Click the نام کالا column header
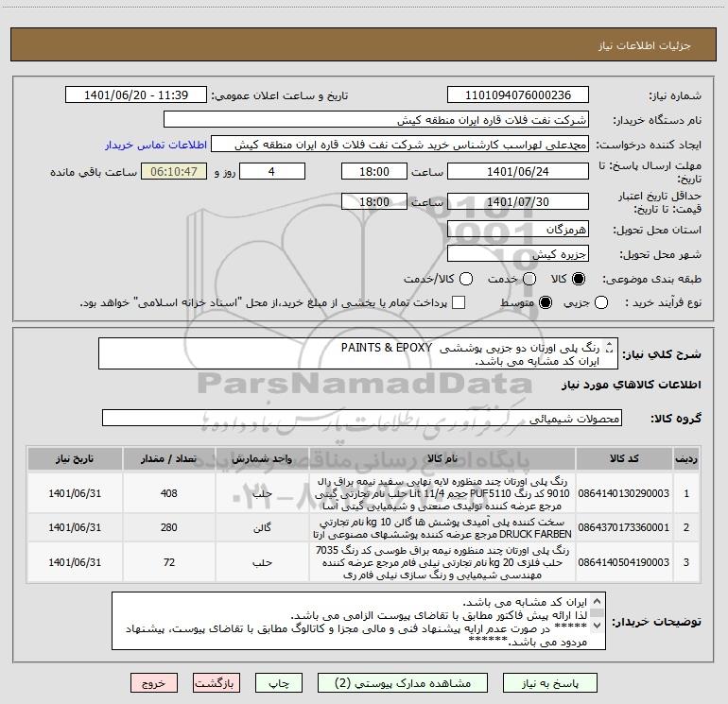728x704 pixels. pyautogui.click(x=442, y=459)
